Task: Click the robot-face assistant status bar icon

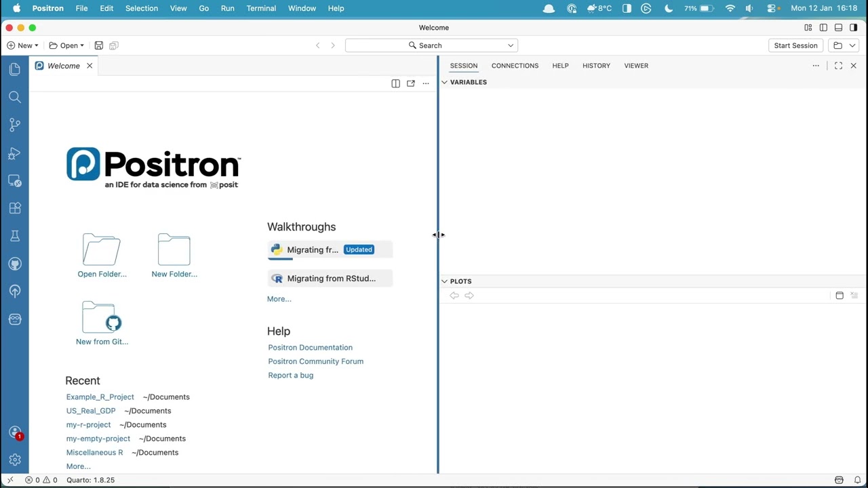Action: pyautogui.click(x=840, y=480)
